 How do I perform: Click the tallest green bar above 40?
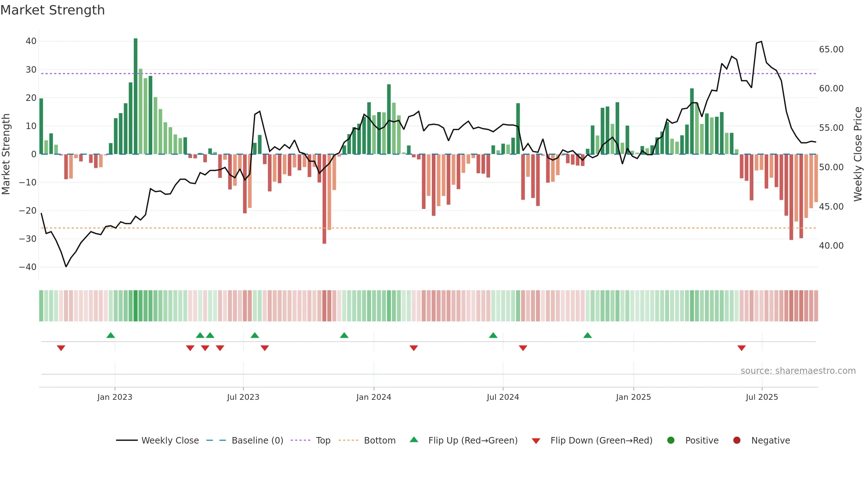[136, 96]
